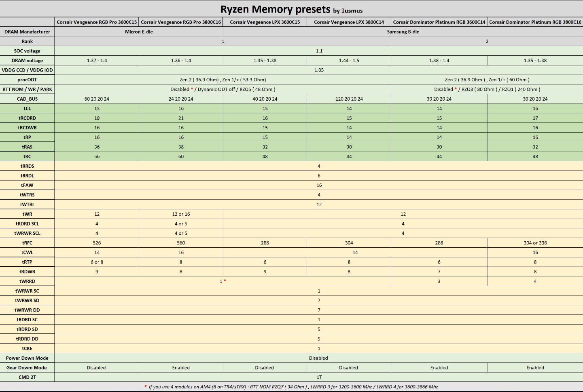This screenshot has width=583, height=392.
Task: Select the DRAM voltage cell "1.44 - 1.5"
Action: (x=349, y=61)
